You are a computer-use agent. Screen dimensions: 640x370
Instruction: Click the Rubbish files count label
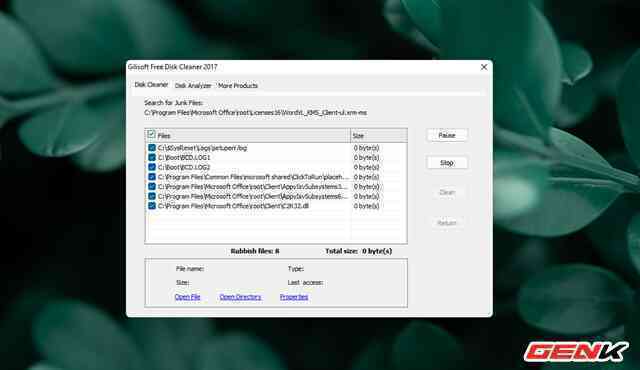click(x=255, y=251)
